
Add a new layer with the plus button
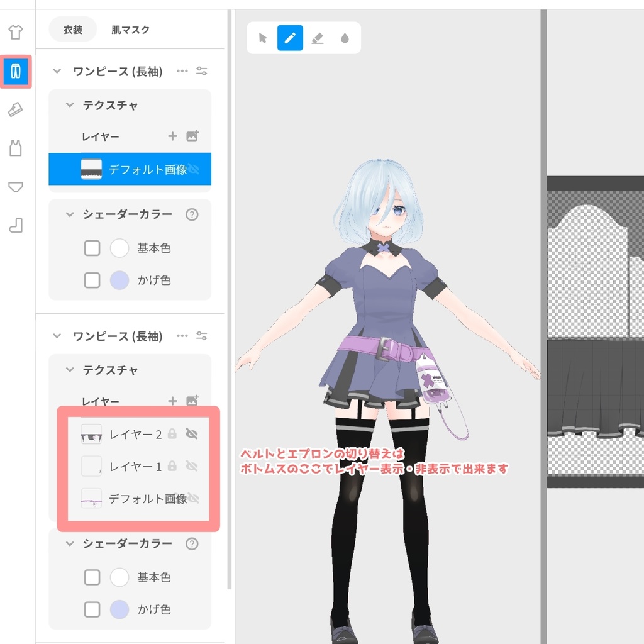click(172, 136)
